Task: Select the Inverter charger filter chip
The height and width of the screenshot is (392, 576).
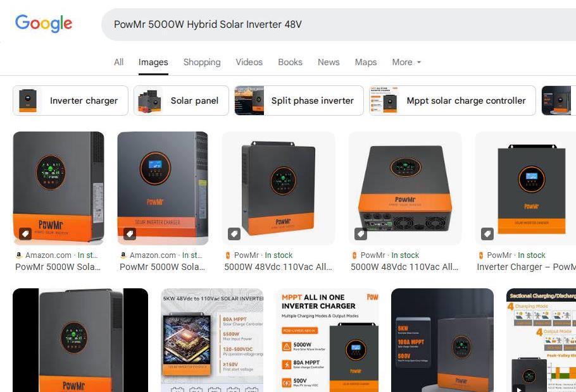Action: (70, 101)
